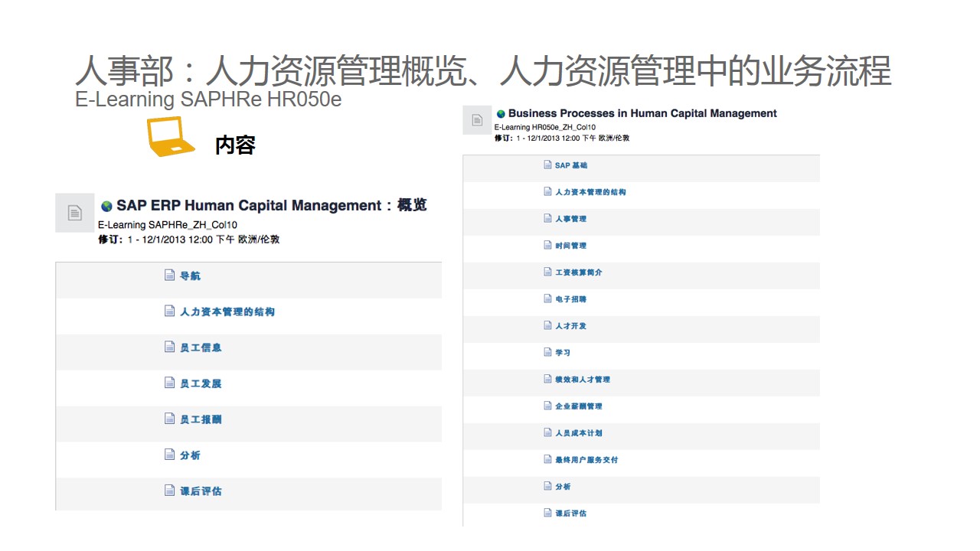This screenshot has width=980, height=551.
Task: Open the 工资核算简介 lesson link
Action: tap(578, 272)
